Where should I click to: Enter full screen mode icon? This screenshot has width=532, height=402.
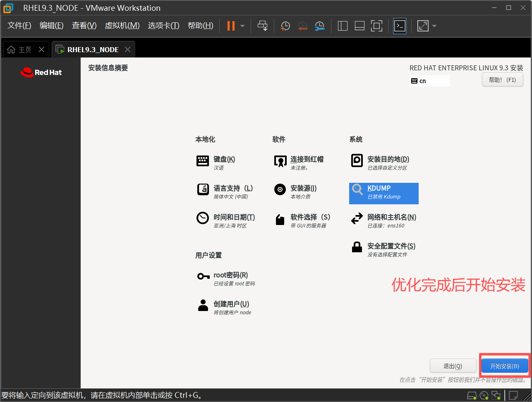tap(376, 26)
